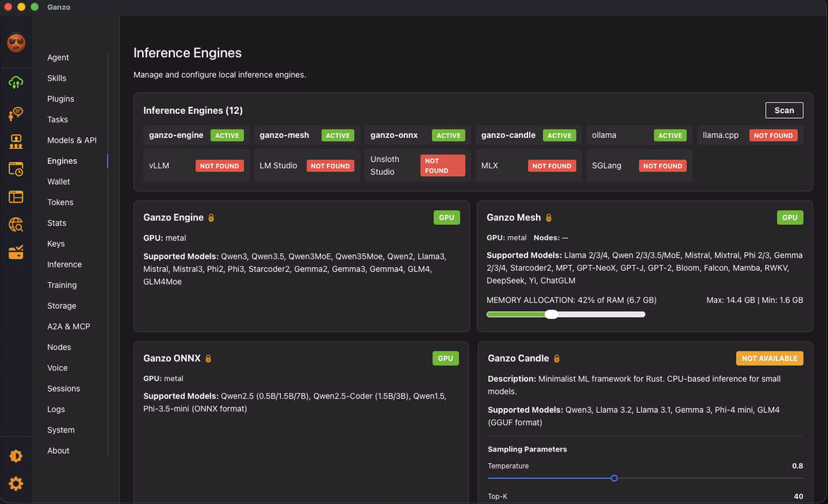The image size is (828, 504).
Task: Click the NOT AVAILABLE badge on Ganzo Candle
Action: (769, 358)
